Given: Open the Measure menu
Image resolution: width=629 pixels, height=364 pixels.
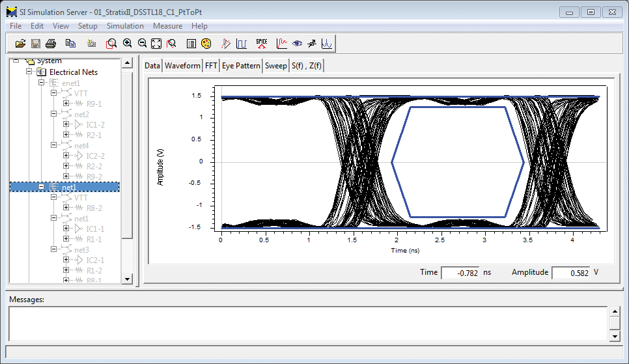Looking at the screenshot, I should 168,26.
